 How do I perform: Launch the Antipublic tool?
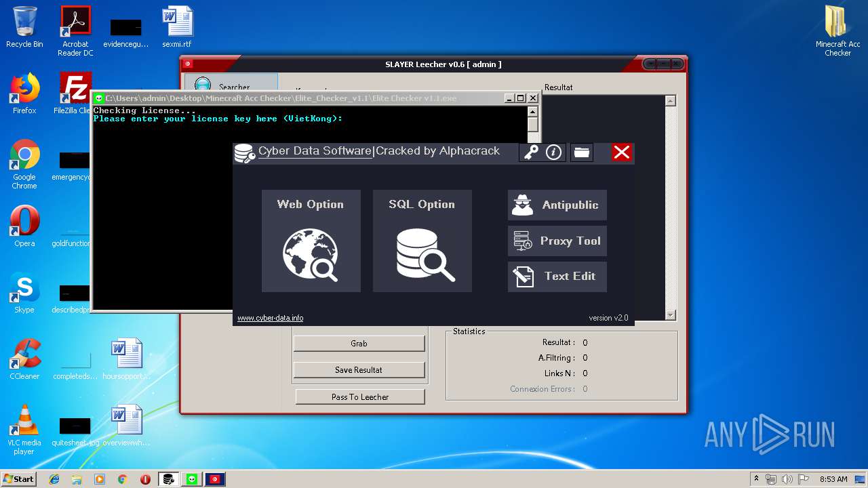[x=557, y=205]
